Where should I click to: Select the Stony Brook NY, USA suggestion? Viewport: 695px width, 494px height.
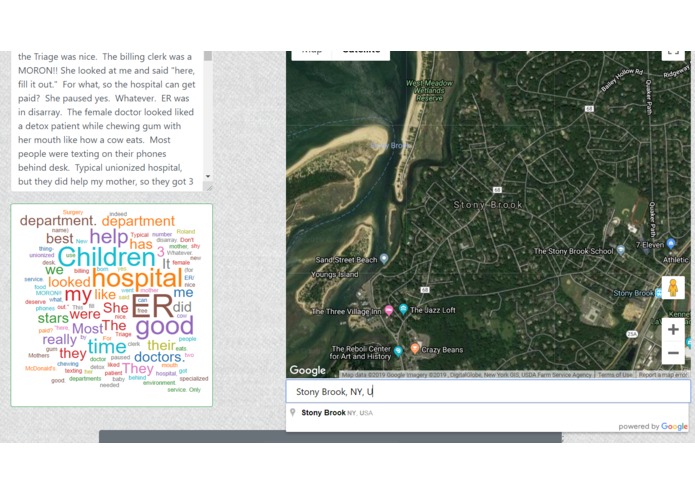(x=488, y=413)
